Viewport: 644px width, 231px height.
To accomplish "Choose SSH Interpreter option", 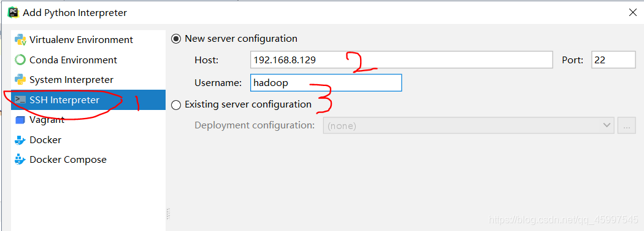I will click(x=88, y=100).
